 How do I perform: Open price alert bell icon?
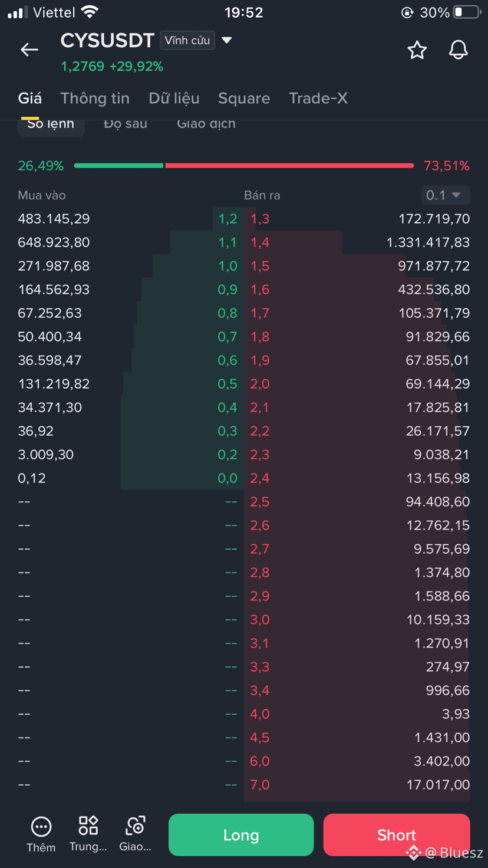[x=459, y=50]
